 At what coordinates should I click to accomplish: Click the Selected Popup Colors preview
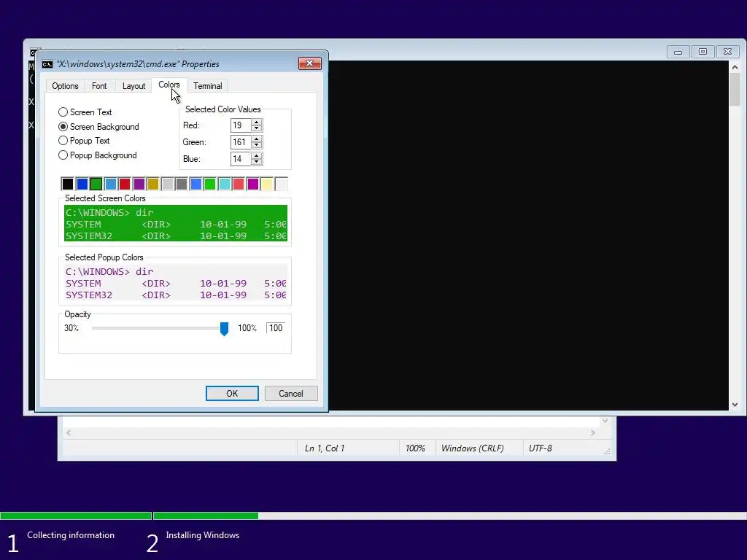[x=176, y=282]
